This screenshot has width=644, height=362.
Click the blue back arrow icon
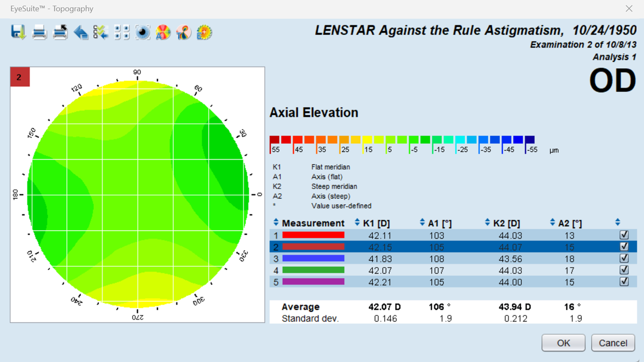click(81, 33)
